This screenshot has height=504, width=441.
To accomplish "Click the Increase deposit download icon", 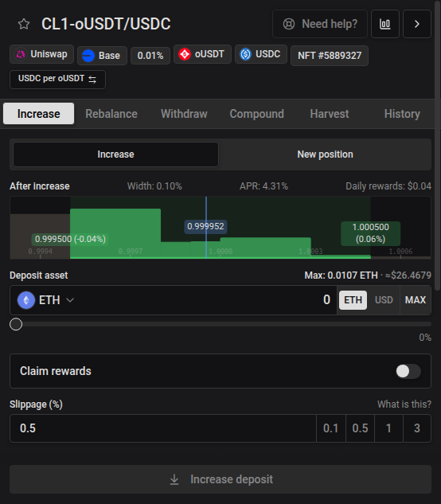I will coord(174,479).
